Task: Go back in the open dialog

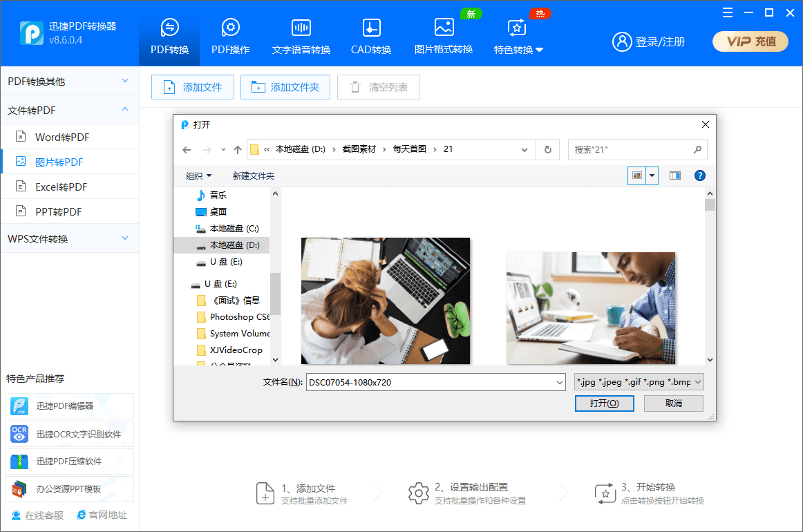Action: click(187, 149)
